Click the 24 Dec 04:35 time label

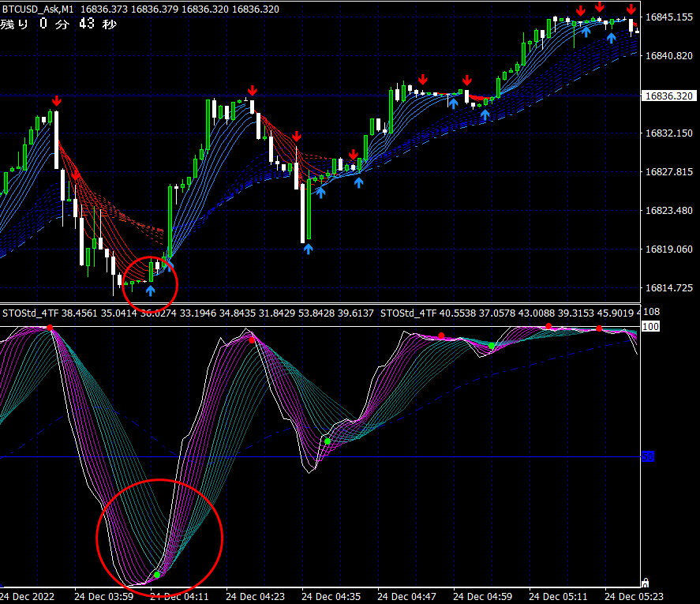pyautogui.click(x=331, y=597)
